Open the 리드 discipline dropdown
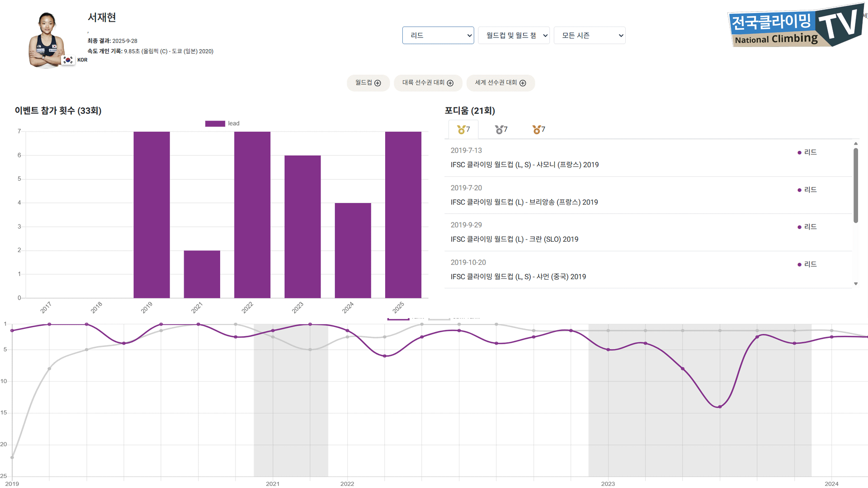 (x=438, y=35)
